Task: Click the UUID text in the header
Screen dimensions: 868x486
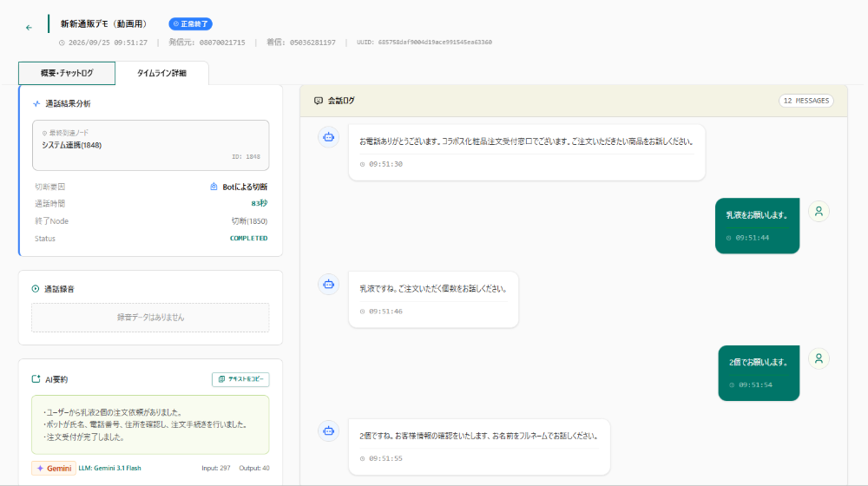Action: (x=424, y=42)
